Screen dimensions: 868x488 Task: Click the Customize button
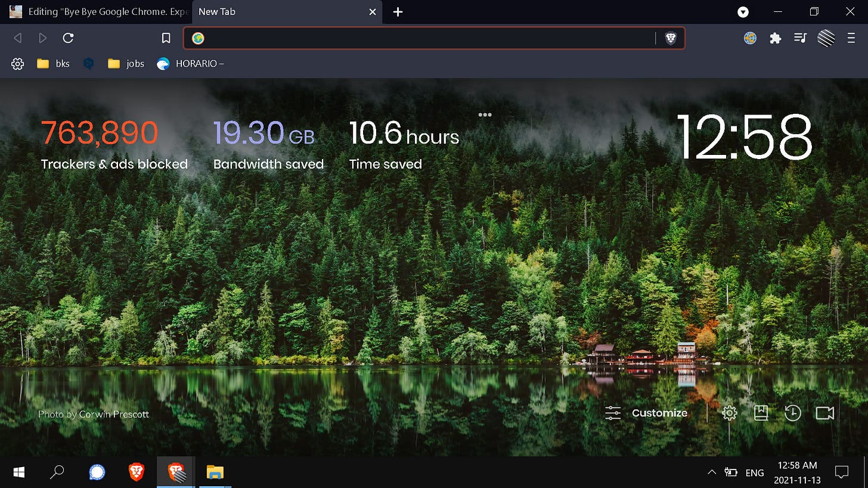click(646, 413)
